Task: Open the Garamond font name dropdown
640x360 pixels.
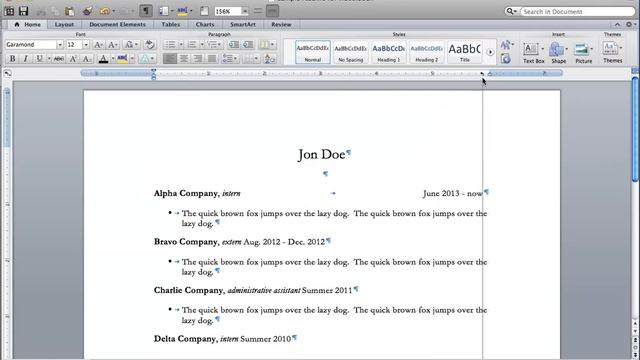Action: tap(60, 44)
